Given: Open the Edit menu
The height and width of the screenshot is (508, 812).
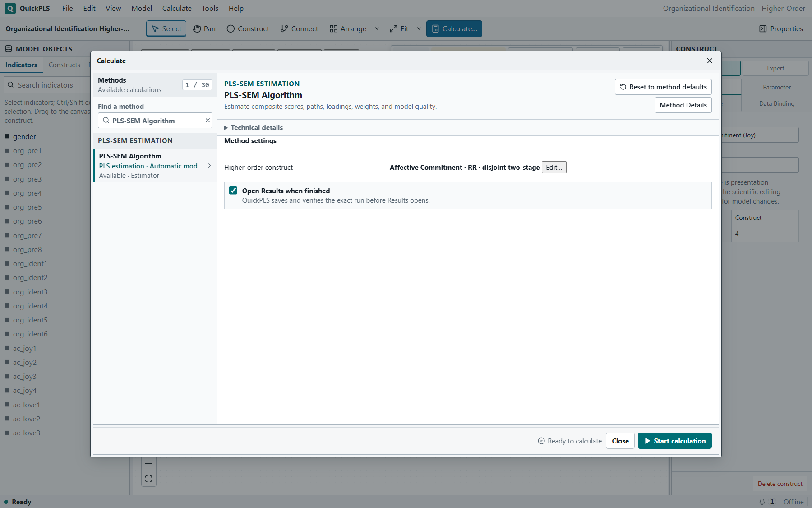Looking at the screenshot, I should (89, 8).
